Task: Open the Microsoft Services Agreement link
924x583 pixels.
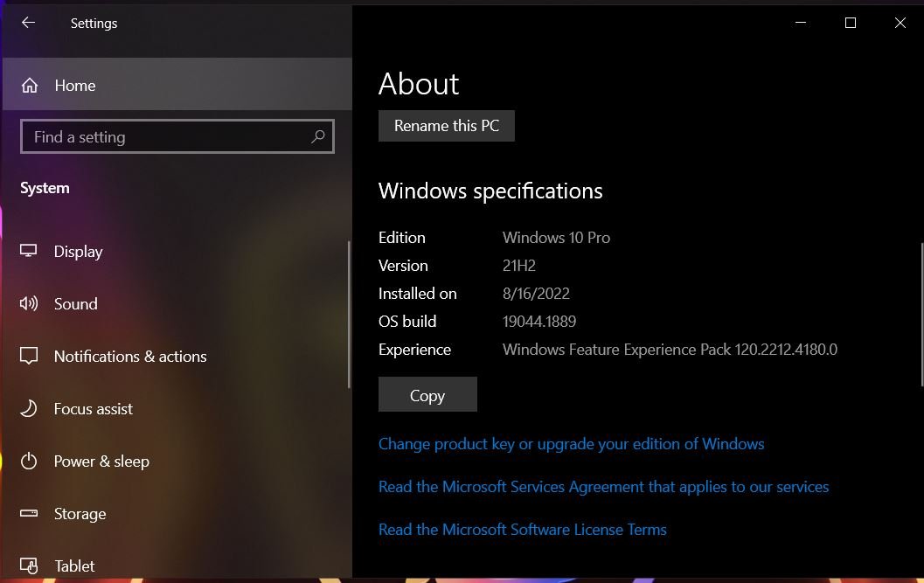Action: [603, 487]
